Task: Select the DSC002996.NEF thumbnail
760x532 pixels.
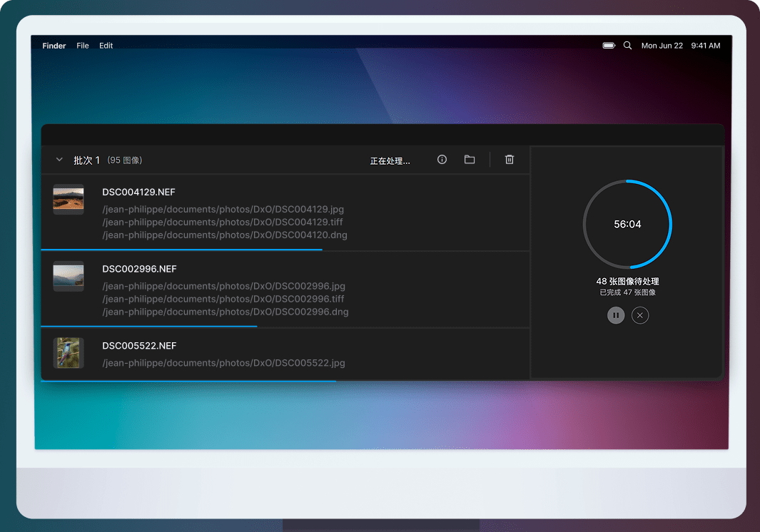Action: point(69,276)
